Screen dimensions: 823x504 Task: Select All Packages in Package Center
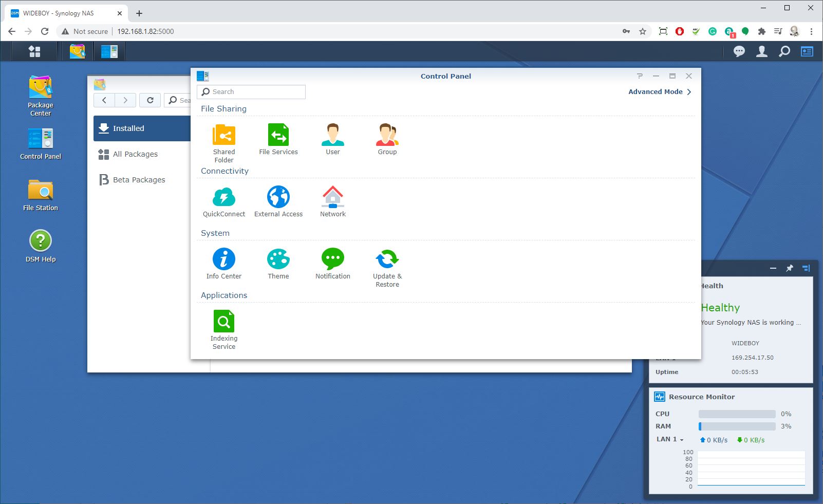pos(142,154)
